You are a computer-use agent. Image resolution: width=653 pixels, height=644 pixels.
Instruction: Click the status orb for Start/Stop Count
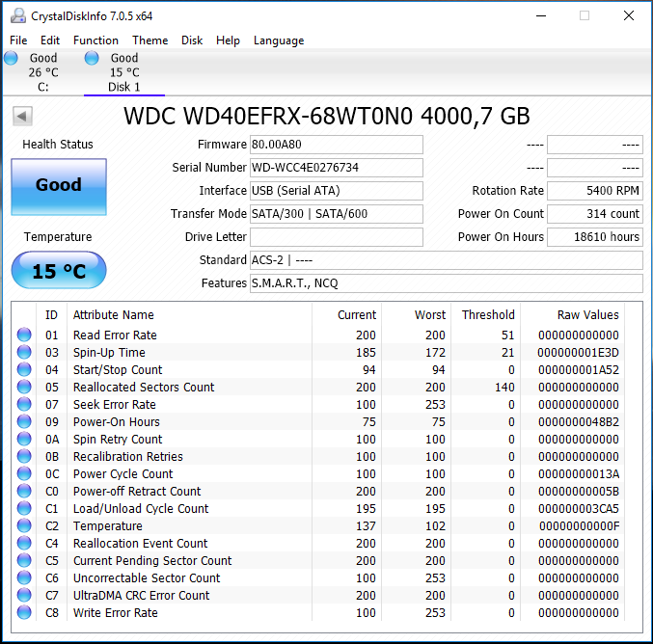(24, 369)
